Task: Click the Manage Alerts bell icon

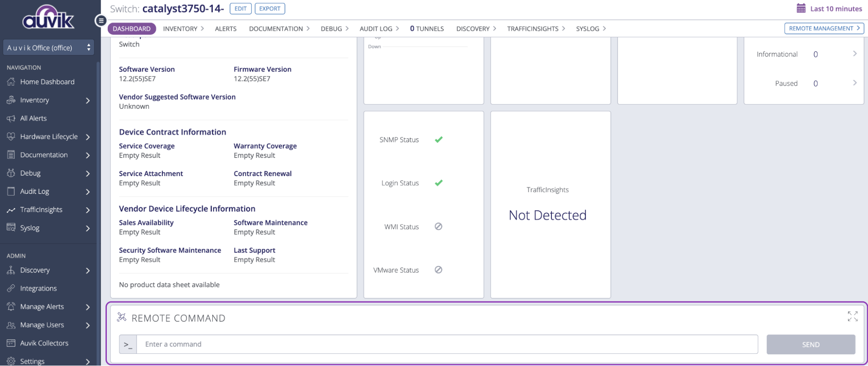Action: 11,306
